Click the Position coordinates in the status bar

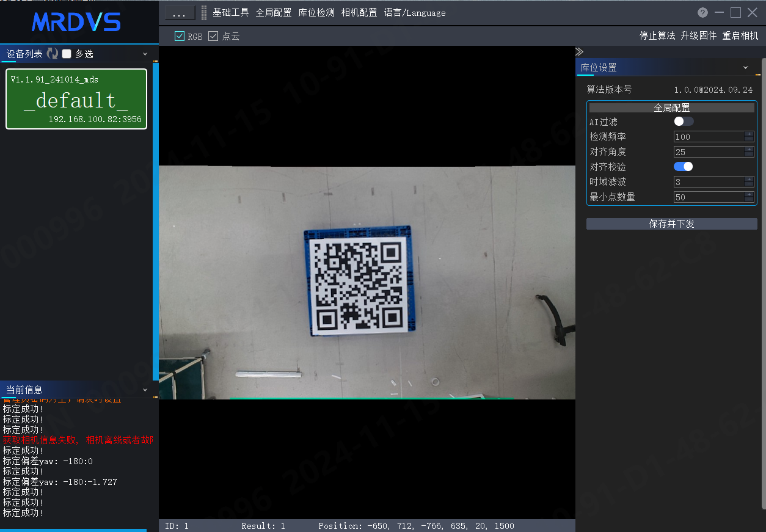(x=416, y=526)
